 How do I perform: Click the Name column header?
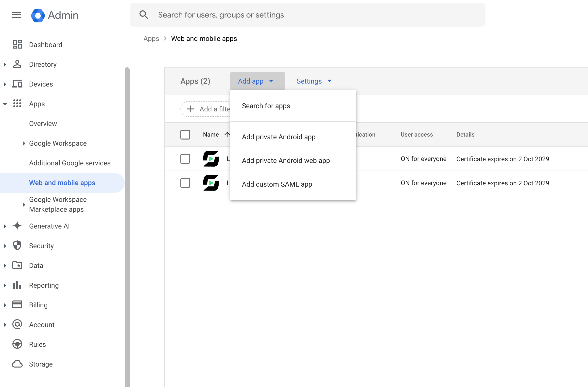coord(211,134)
